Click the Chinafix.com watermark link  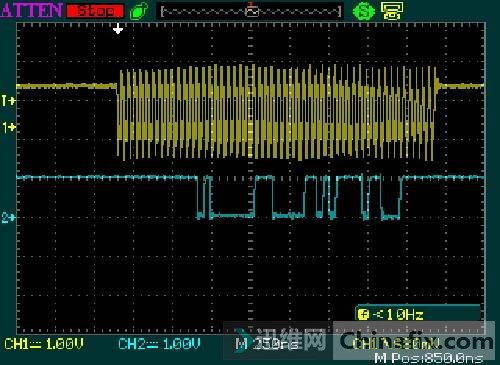tap(416, 341)
